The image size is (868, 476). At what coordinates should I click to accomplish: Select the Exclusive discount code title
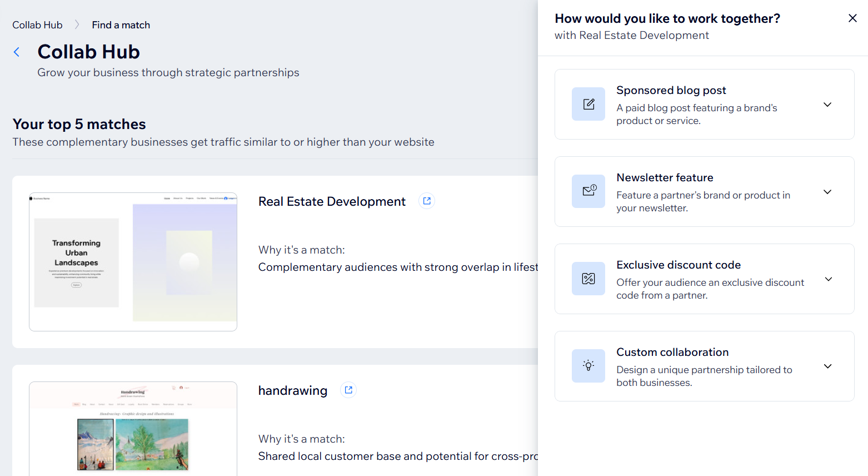[x=679, y=265]
